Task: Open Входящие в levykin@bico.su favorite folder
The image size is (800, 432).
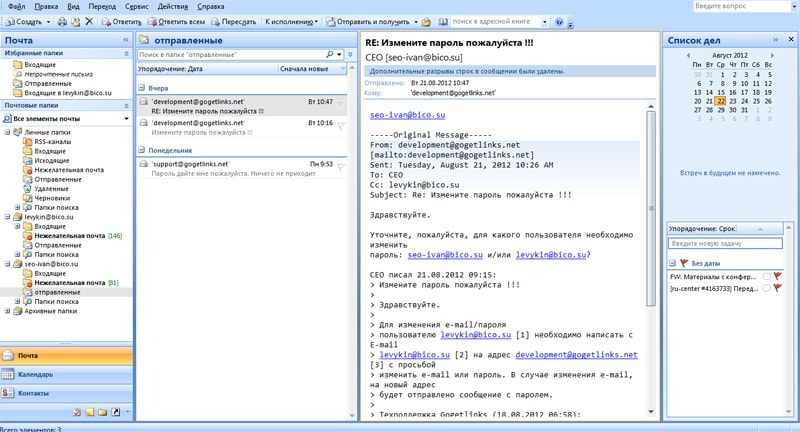Action: (68, 93)
